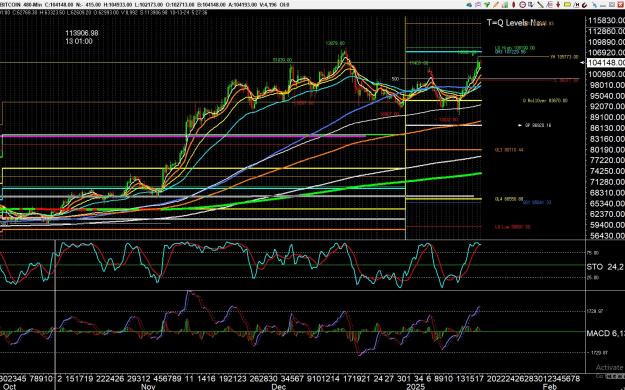Click the 74250.00 price axis label
The image size is (625, 390).
607,171
